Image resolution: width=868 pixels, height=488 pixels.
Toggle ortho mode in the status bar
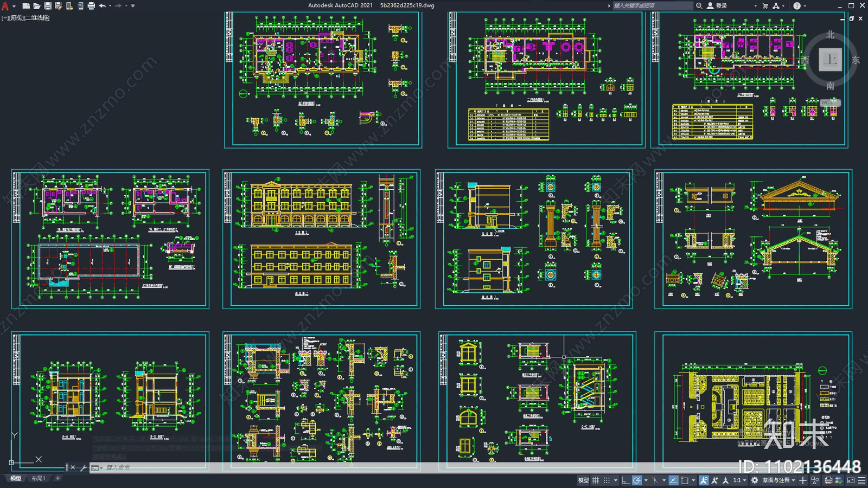pos(626,480)
